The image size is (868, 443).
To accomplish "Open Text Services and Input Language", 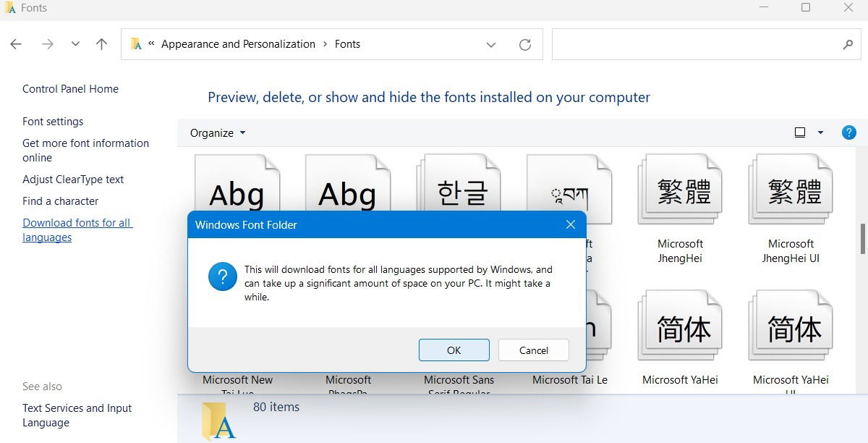I will (x=77, y=415).
